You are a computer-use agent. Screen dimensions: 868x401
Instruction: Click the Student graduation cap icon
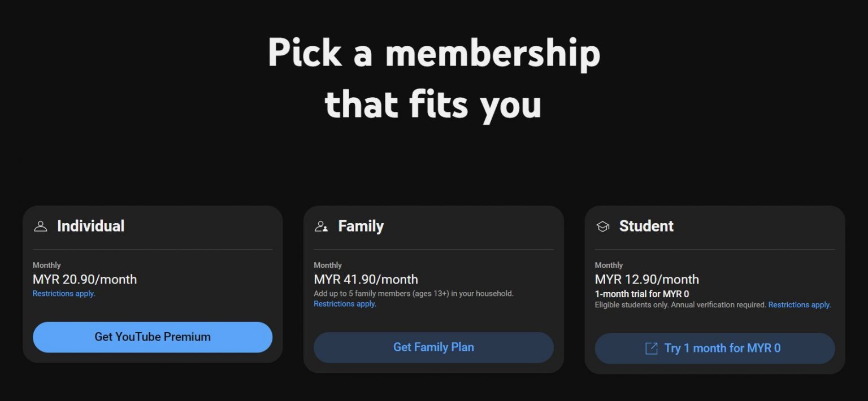(x=603, y=226)
